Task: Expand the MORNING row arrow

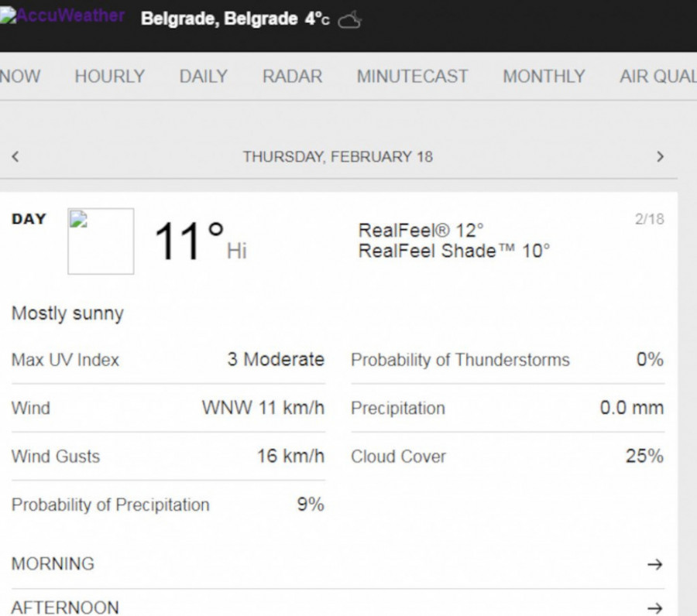Action: pos(654,564)
